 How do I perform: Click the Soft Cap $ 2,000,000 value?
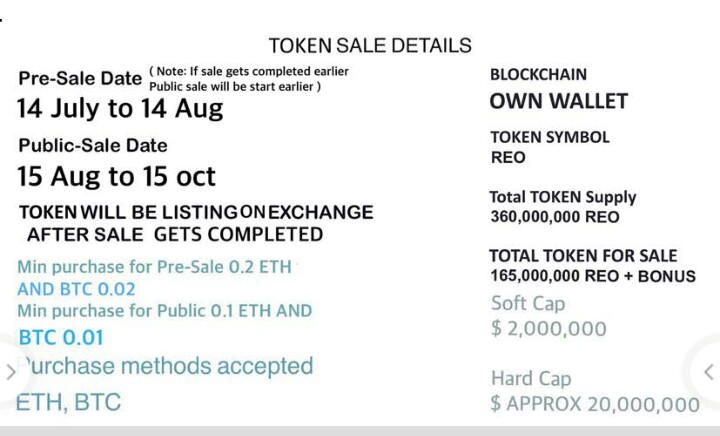pos(549,329)
